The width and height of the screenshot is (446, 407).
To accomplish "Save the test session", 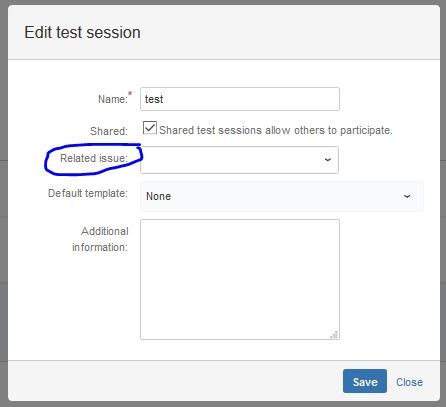I will click(365, 381).
